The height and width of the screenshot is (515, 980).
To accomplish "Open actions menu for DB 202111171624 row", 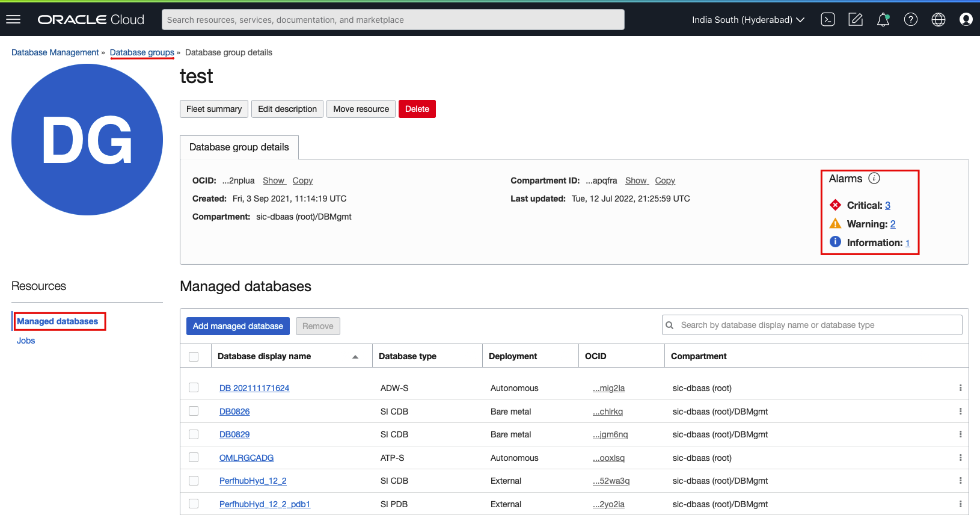I will click(960, 388).
